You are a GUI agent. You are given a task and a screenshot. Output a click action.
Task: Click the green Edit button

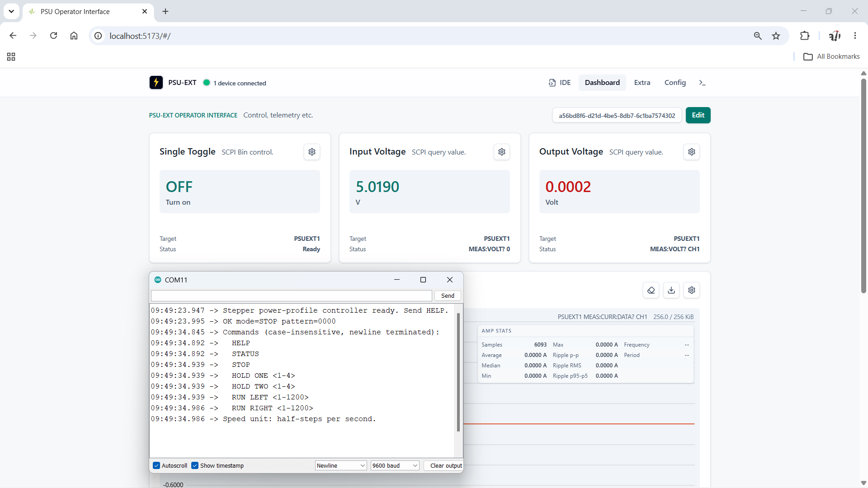[x=698, y=115]
